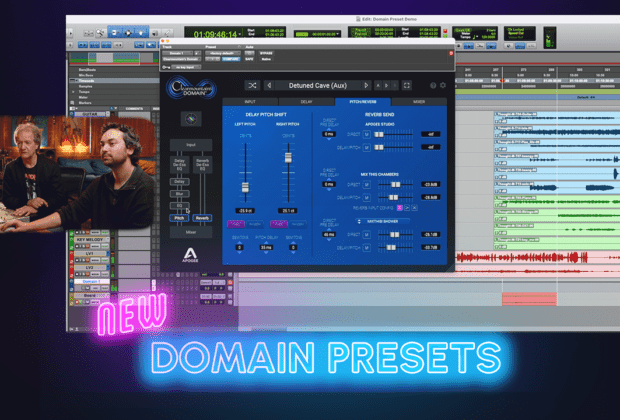The image size is (620, 420).
Task: Select the Pro Tools Zoomer tool
Action: coord(101,33)
